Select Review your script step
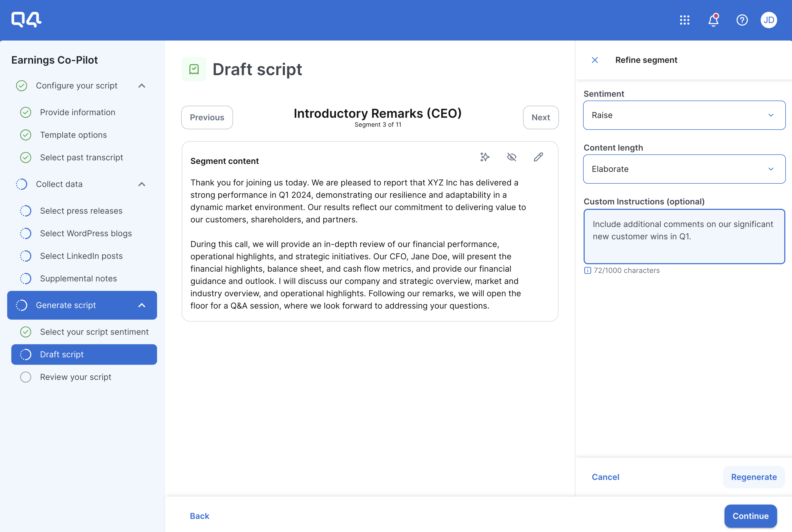Viewport: 792px width, 532px height. click(x=75, y=377)
